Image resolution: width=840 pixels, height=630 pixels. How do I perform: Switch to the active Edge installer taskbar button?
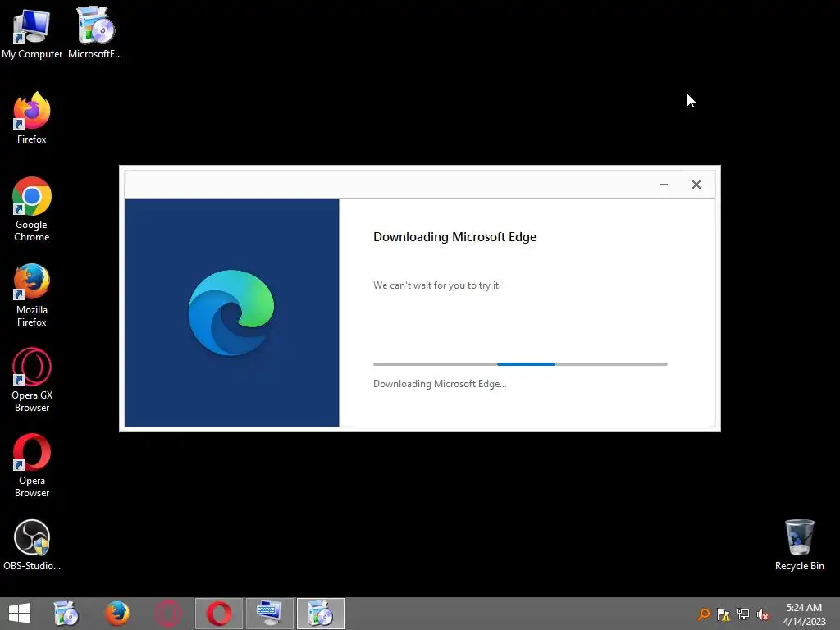(x=321, y=614)
